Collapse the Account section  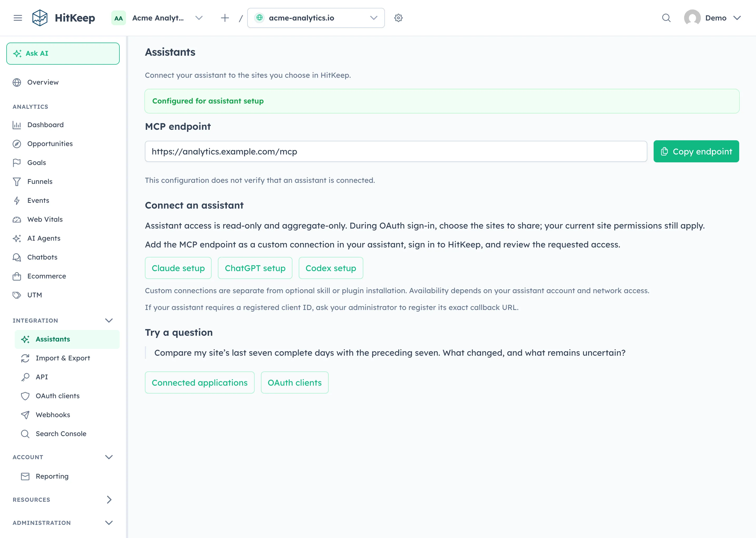click(x=109, y=457)
